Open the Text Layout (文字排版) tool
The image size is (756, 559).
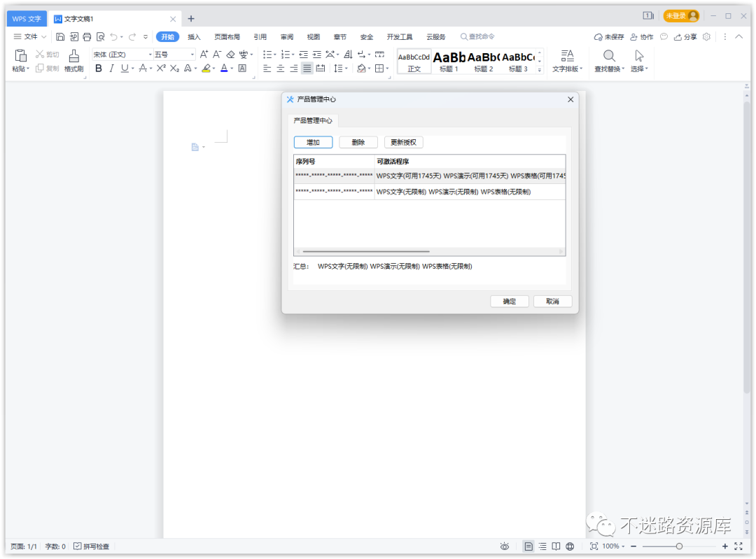tap(567, 61)
